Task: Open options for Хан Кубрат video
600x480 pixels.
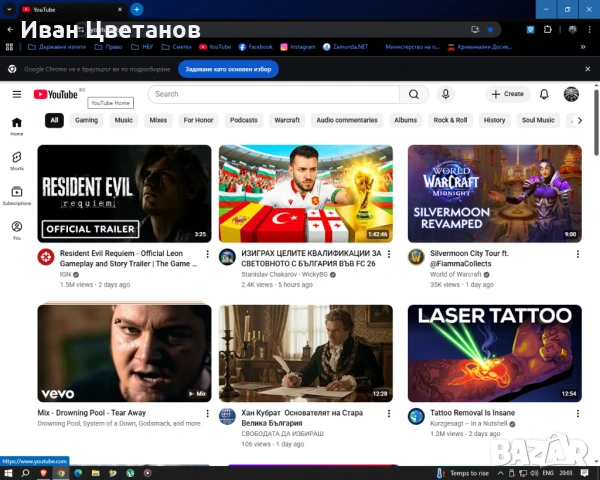Action: pyautogui.click(x=389, y=413)
